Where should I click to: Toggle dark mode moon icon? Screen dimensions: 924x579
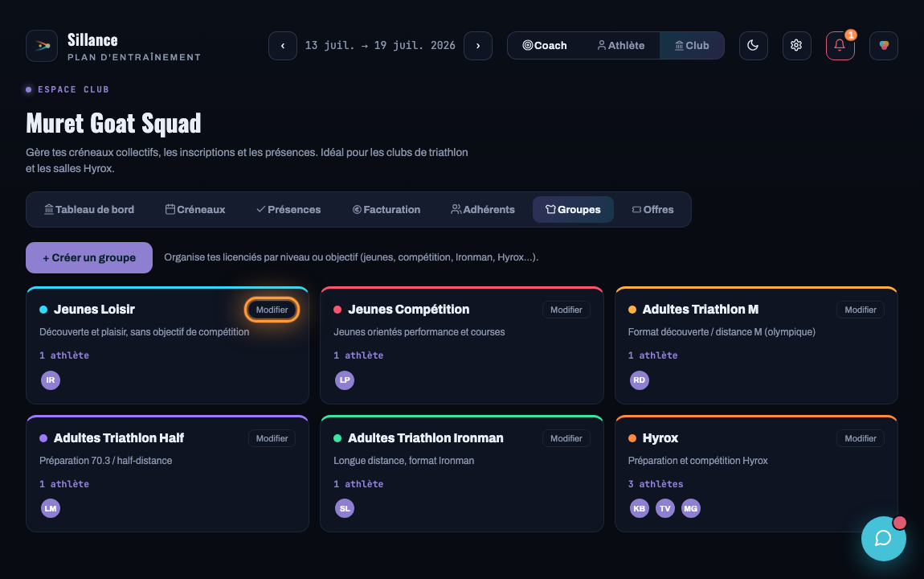753,45
